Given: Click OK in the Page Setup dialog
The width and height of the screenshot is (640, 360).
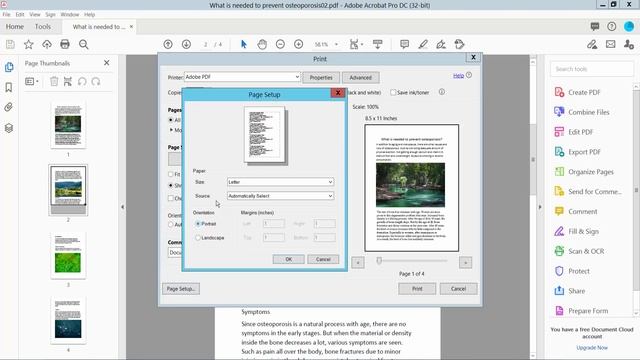Looking at the screenshot, I should point(289,259).
